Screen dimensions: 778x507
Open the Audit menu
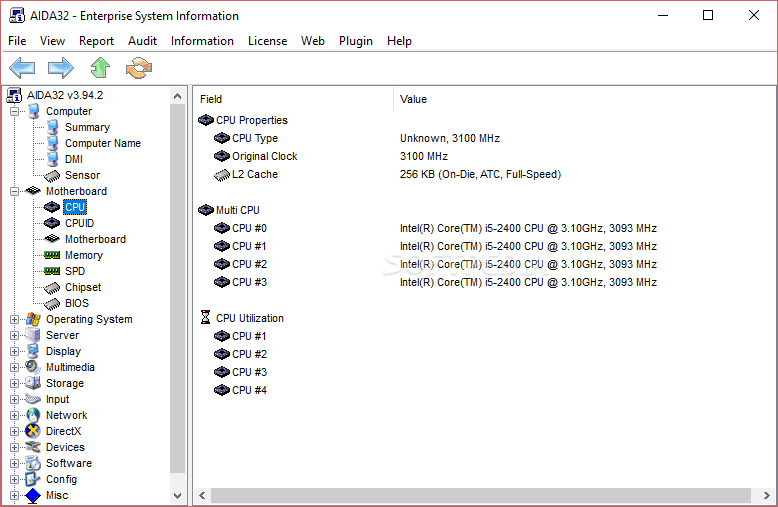pyautogui.click(x=142, y=41)
